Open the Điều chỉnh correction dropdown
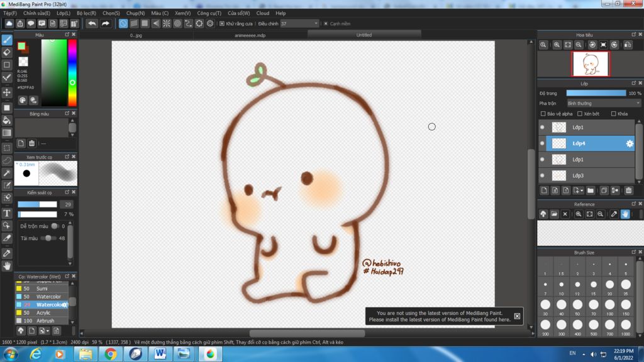Image resolution: width=644 pixels, height=362 pixels. 299,24
